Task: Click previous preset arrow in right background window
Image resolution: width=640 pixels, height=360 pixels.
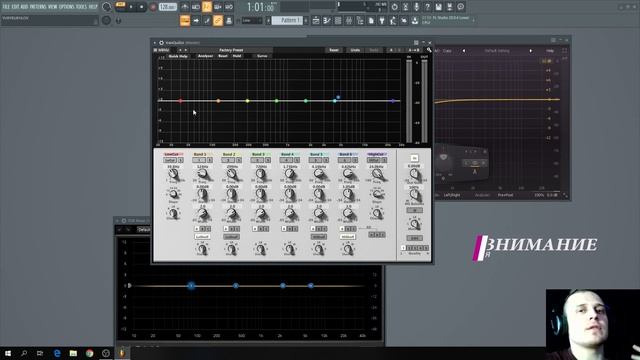Action: pyautogui.click(x=464, y=51)
